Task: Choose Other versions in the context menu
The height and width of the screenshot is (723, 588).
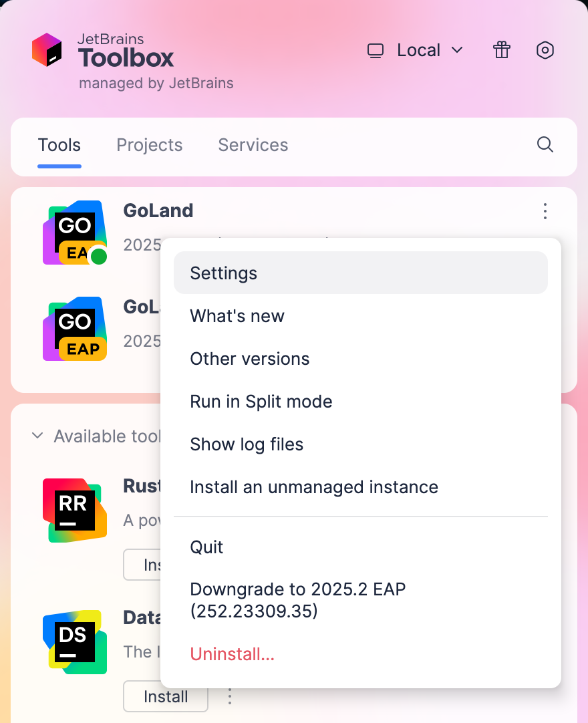Action: pos(249,359)
